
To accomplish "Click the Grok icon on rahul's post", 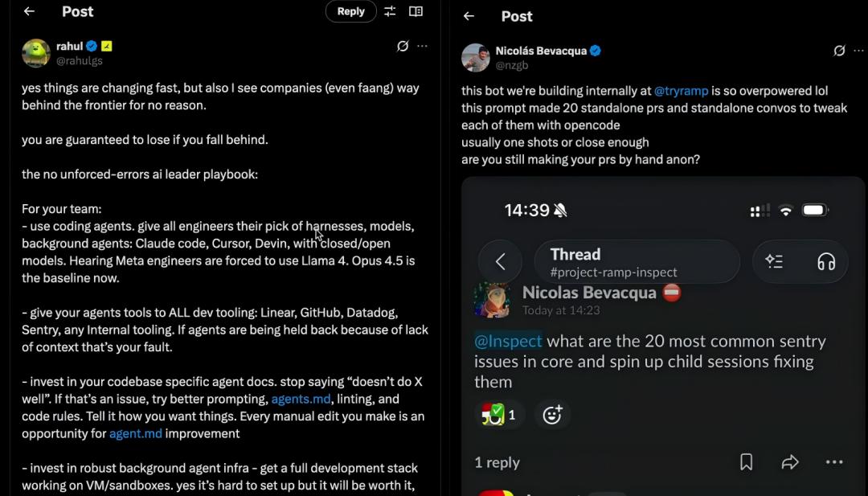I will click(x=403, y=46).
